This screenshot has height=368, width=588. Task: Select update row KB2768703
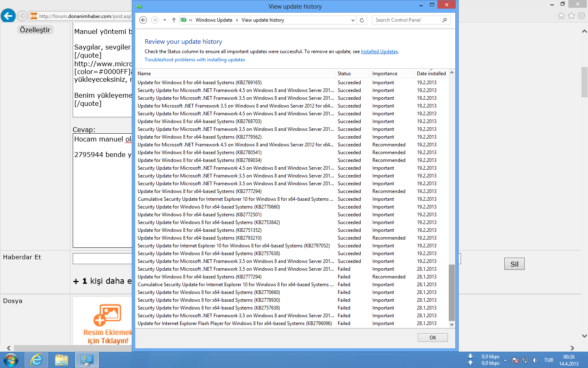pos(292,121)
